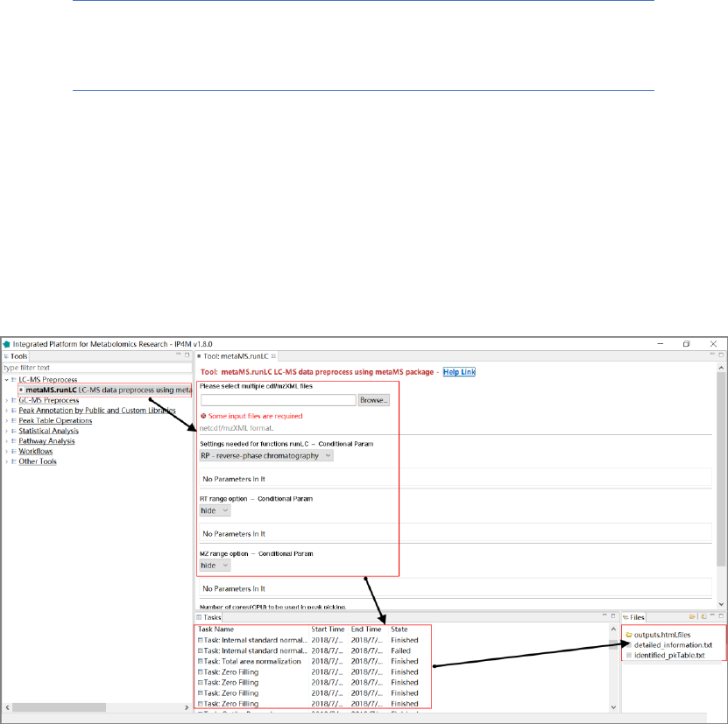The width and height of the screenshot is (728, 724).
Task: Click the tool editor vertical scrollbar thumb
Action: pos(721,468)
